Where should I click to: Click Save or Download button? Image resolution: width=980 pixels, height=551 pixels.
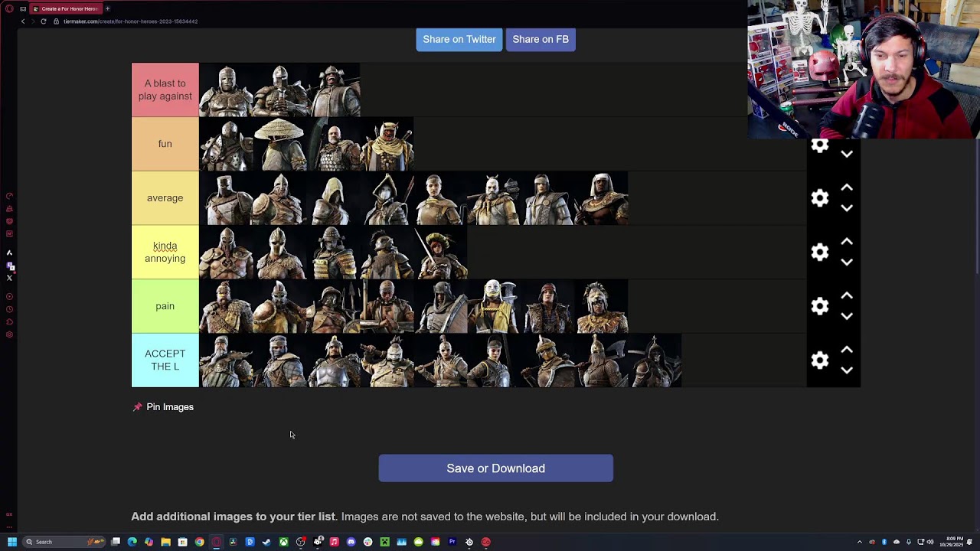[x=495, y=468]
